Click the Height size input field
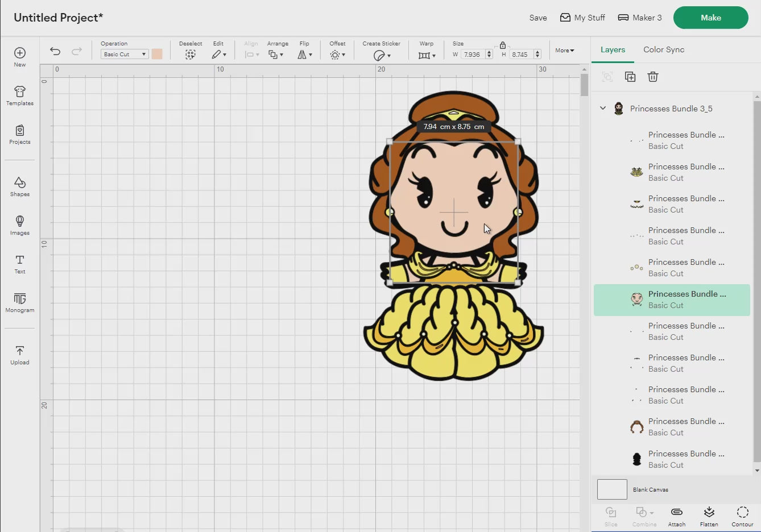Image resolution: width=761 pixels, height=532 pixels. [521, 55]
